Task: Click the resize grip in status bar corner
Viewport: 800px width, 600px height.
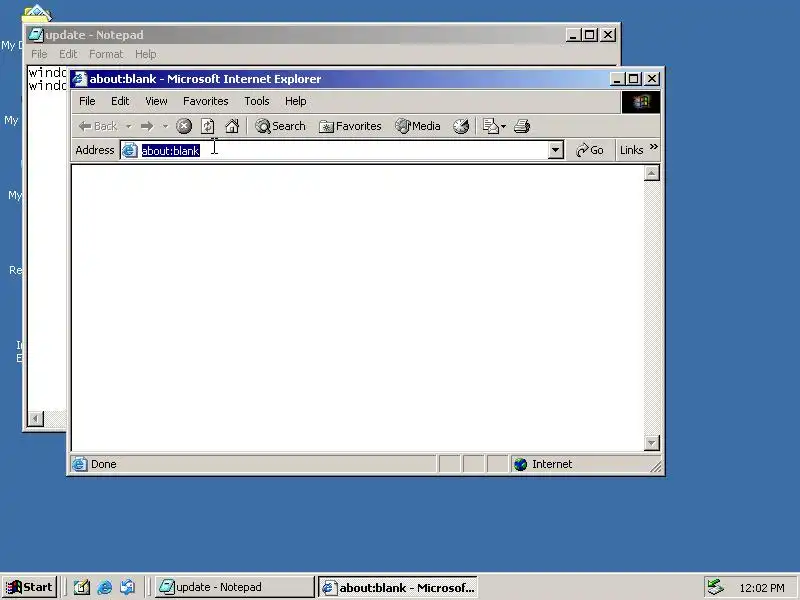Action: pos(656,466)
